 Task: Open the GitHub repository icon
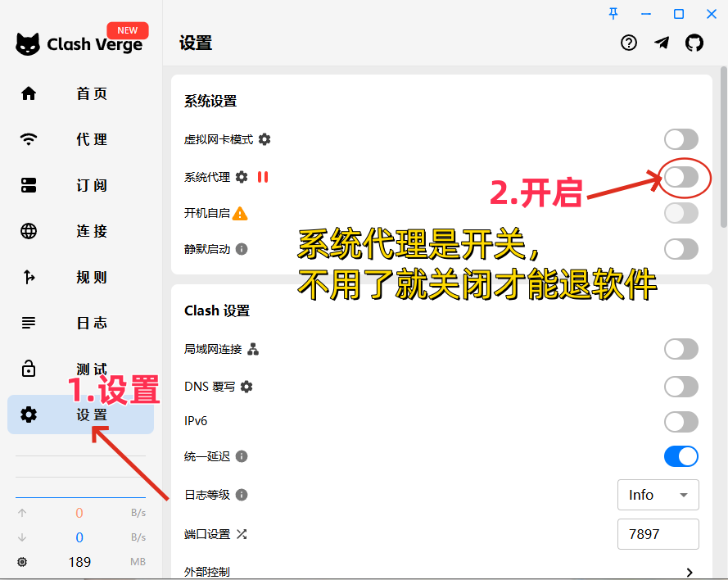[x=694, y=43]
